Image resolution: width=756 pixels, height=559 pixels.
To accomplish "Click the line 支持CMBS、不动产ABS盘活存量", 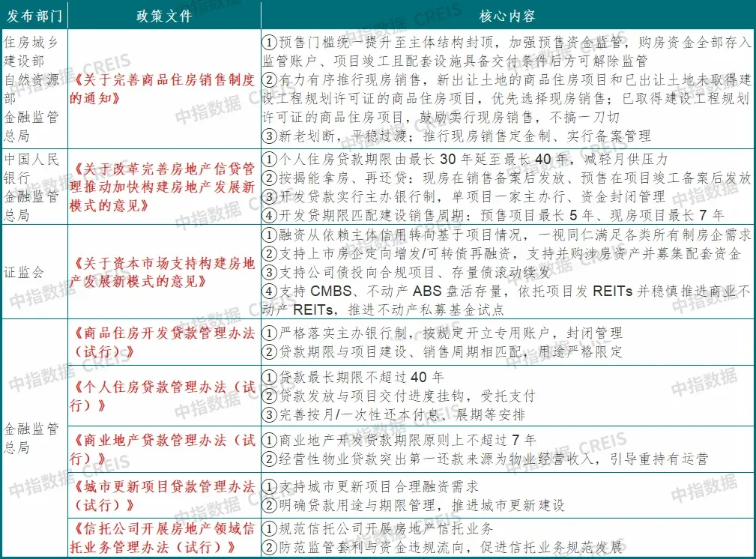I will (x=506, y=300).
